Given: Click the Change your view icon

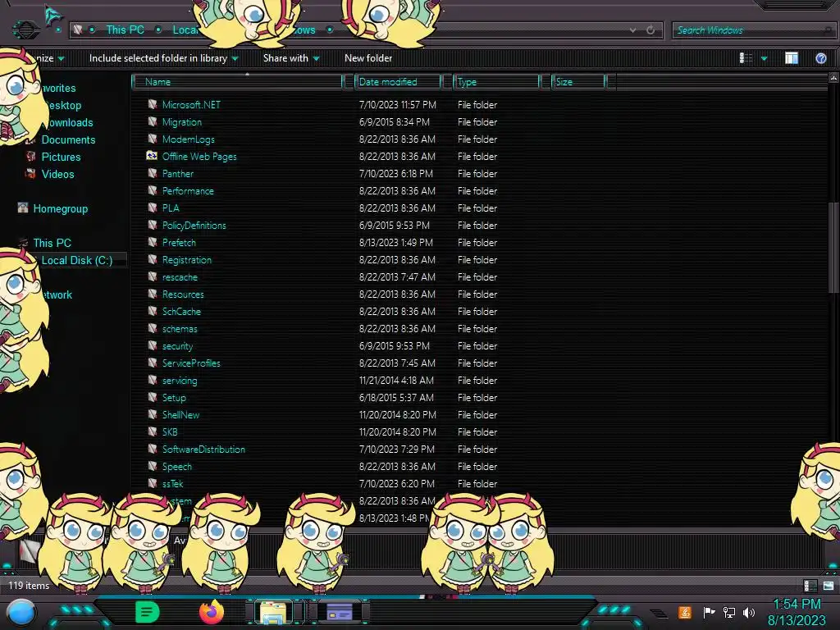Looking at the screenshot, I should click(746, 58).
